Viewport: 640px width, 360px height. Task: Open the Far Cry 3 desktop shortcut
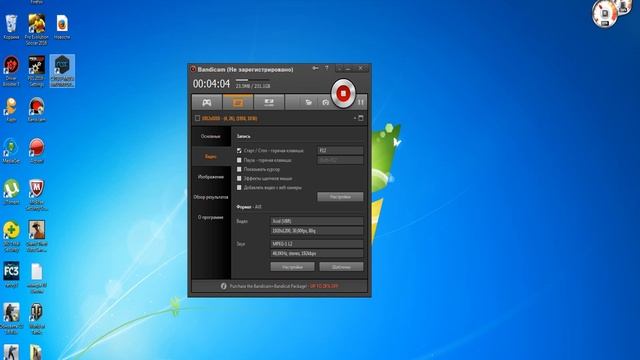pos(11,275)
